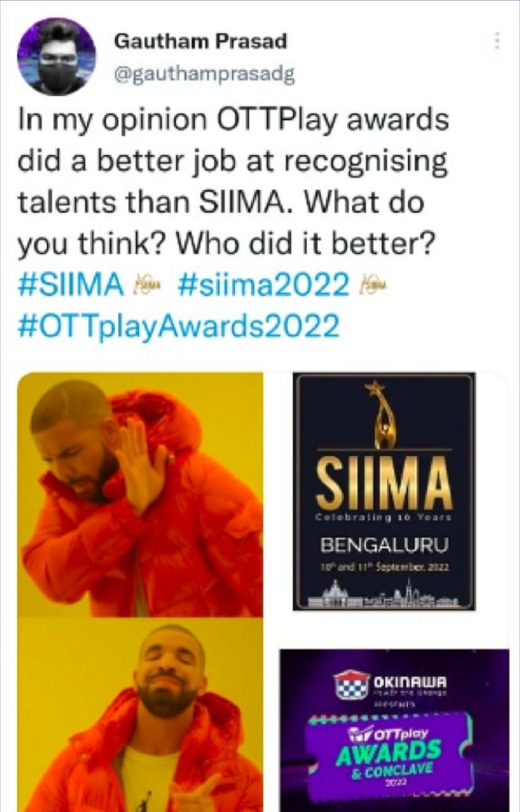Image resolution: width=520 pixels, height=812 pixels.
Task: Open the #OTTplayAwards2022 hashtag
Action: [x=178, y=326]
